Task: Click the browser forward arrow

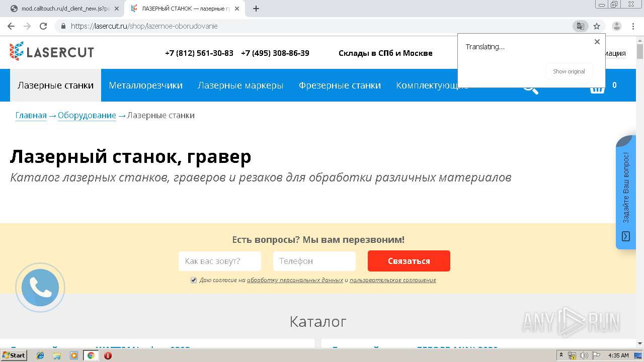Action: pyautogui.click(x=27, y=26)
